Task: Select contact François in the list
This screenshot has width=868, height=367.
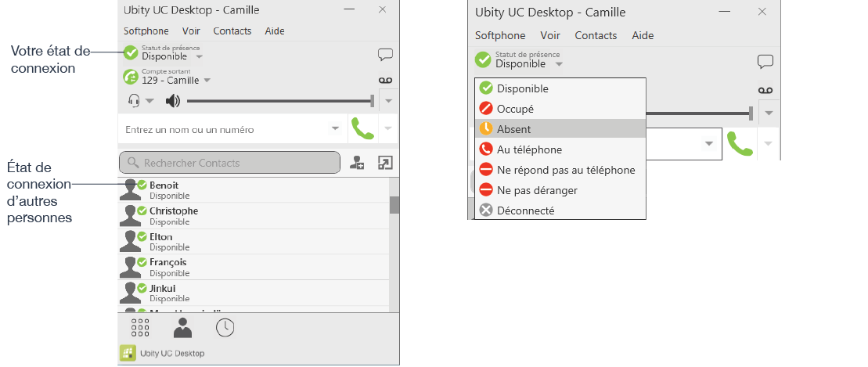Action: (x=254, y=268)
